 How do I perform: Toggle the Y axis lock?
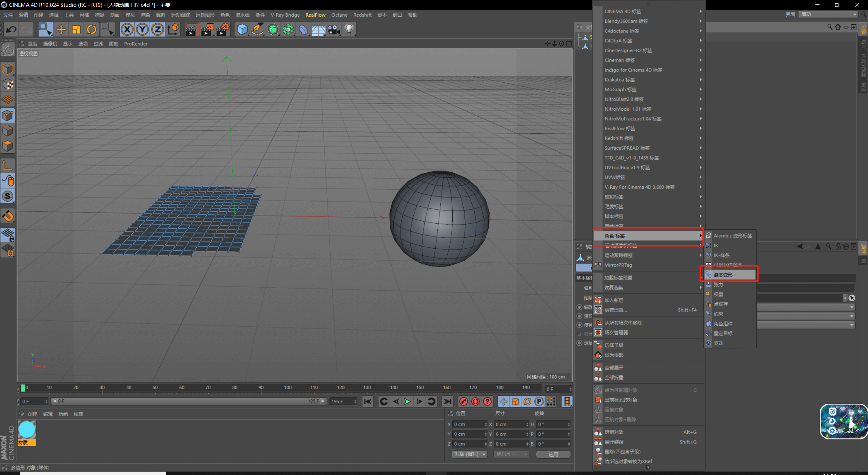click(x=142, y=30)
